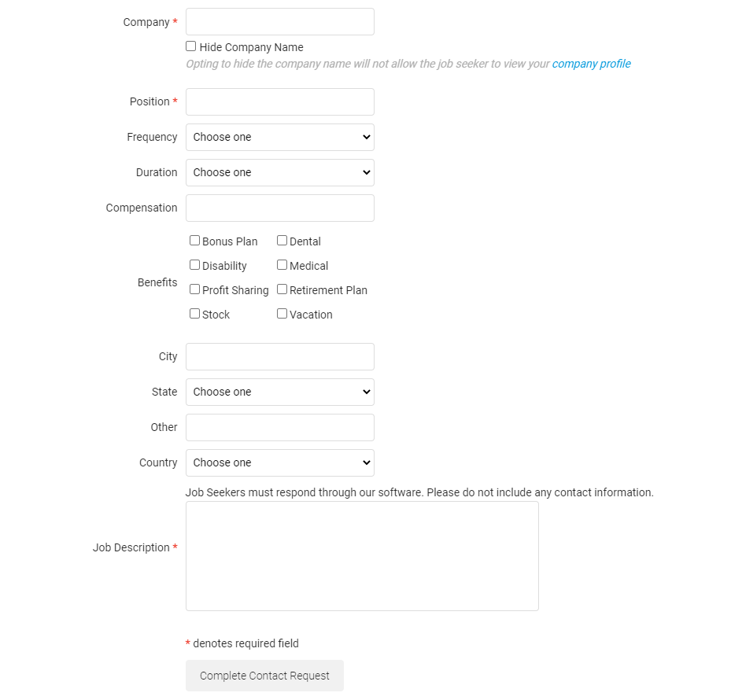Enable the Bonus Plan benefit

194,241
